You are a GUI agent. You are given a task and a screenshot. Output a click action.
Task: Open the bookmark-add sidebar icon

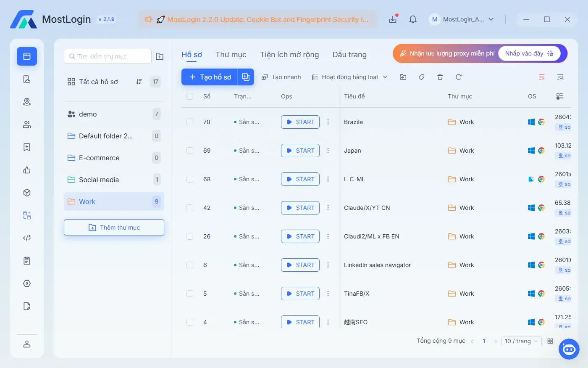pyautogui.click(x=27, y=147)
